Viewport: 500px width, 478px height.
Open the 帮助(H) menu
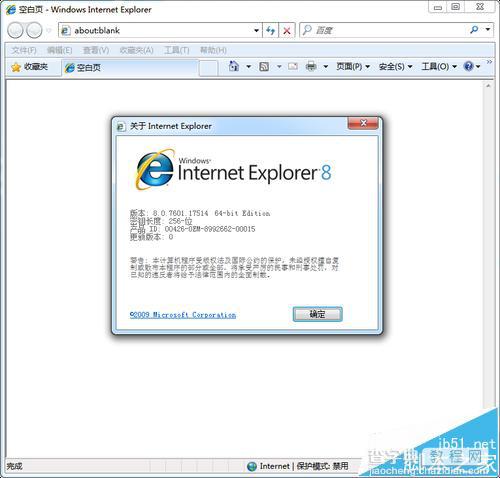point(213,50)
